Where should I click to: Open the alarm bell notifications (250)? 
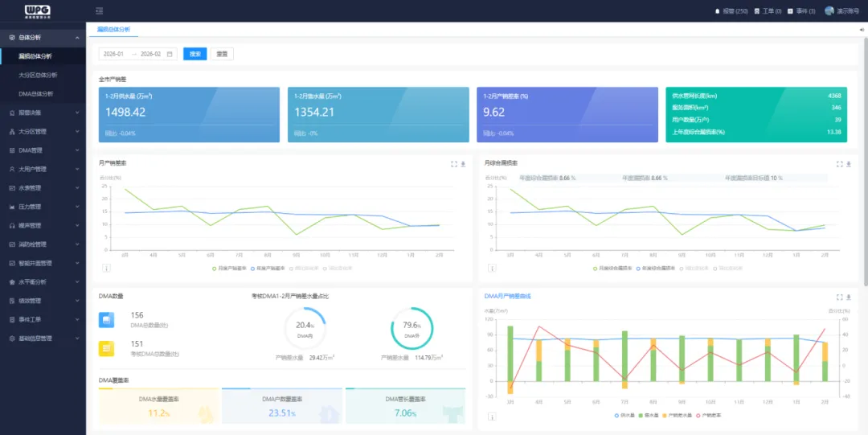coord(731,11)
